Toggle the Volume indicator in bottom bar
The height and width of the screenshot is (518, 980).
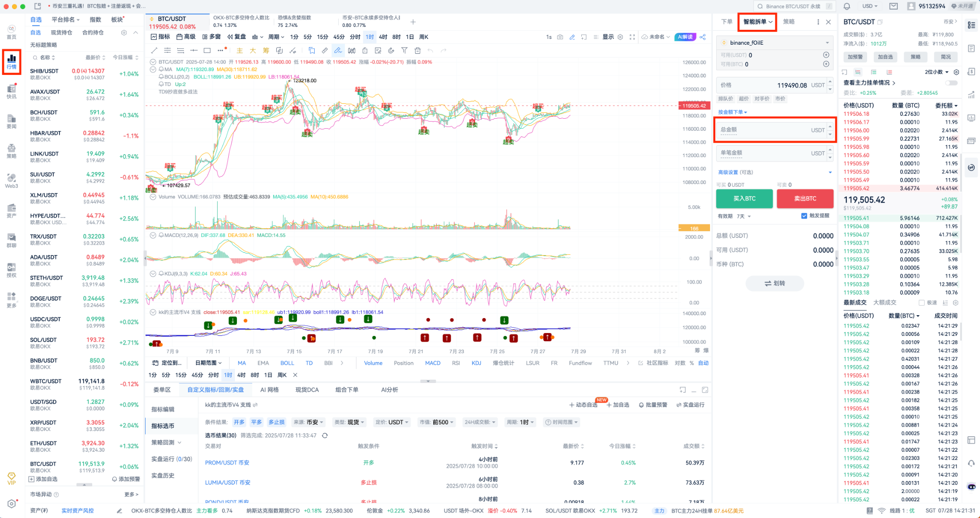[373, 363]
